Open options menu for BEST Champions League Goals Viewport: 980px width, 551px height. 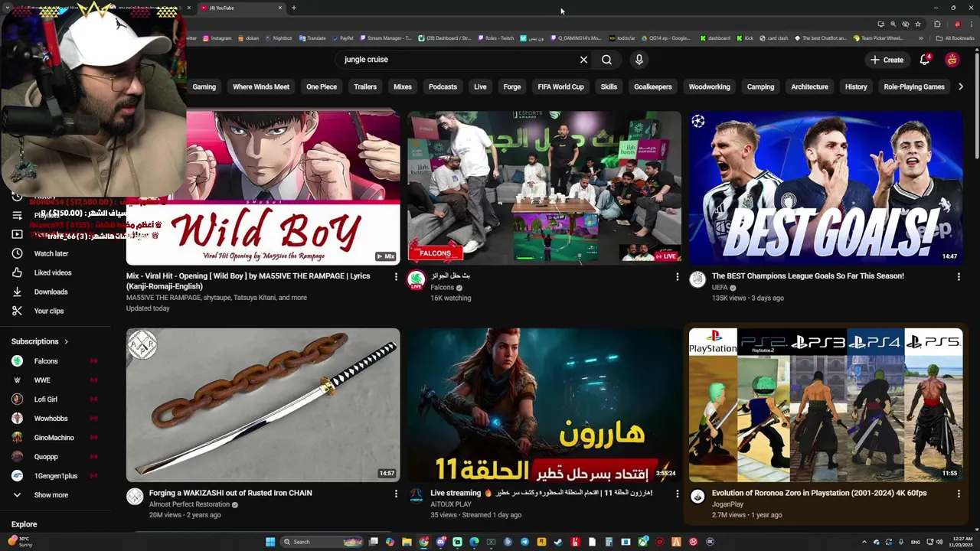coord(959,276)
